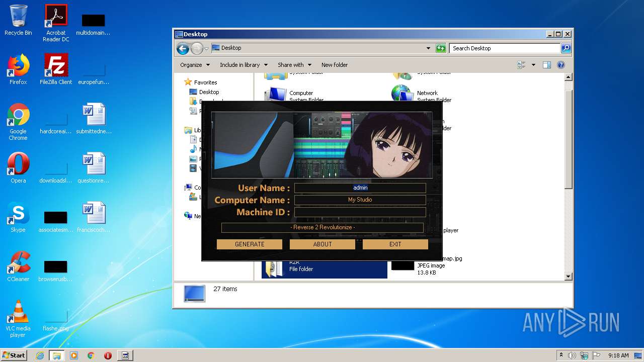Select the submittedne Word document
The width and height of the screenshot is (644, 362).
tap(94, 119)
